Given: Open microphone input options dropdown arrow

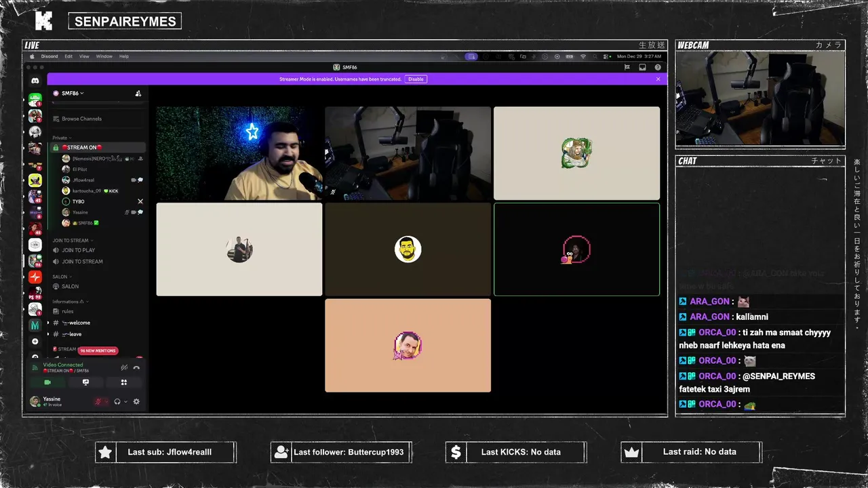Looking at the screenshot, I should 106,402.
